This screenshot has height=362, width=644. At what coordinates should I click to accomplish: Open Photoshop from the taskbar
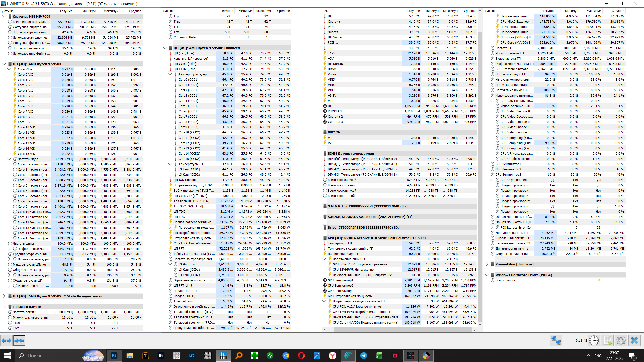tap(114, 356)
